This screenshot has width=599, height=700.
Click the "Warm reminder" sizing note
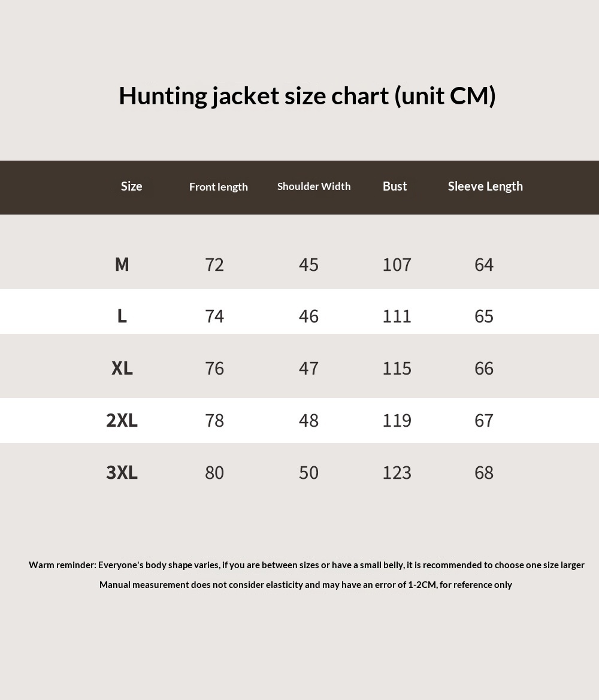(x=306, y=565)
